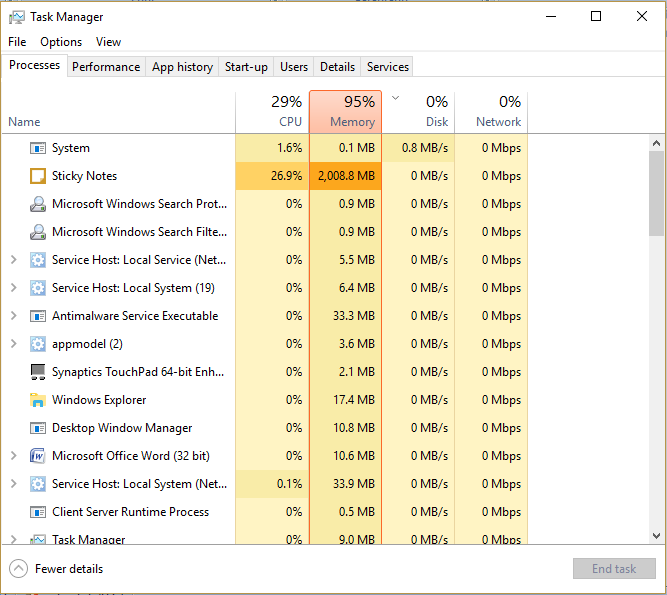
Task: Click Antimalware Service Executable icon
Action: [38, 316]
